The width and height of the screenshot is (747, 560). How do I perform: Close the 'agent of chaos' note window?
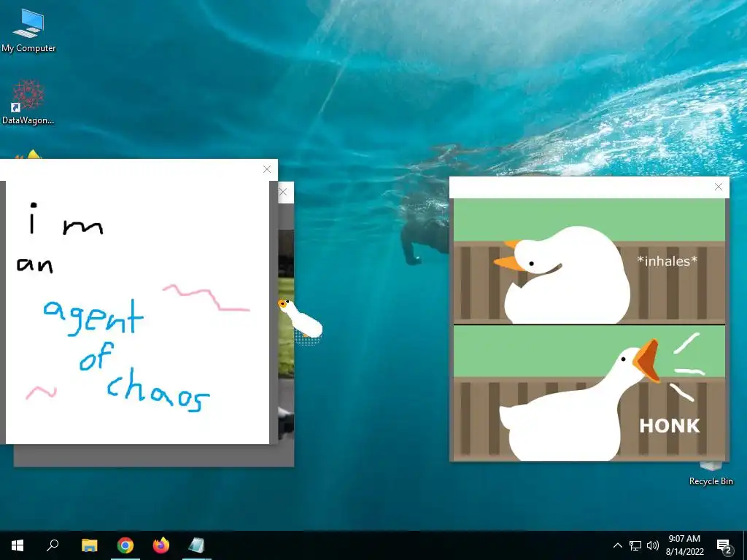267,169
